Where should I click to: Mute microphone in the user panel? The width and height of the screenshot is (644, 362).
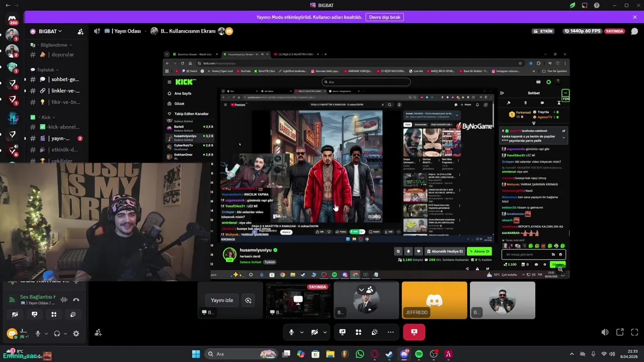coord(38,333)
